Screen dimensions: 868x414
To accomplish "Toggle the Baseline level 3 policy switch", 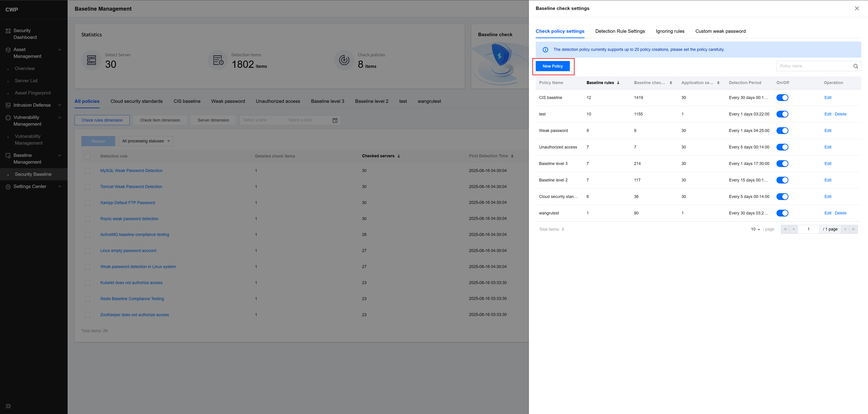I will (782, 164).
